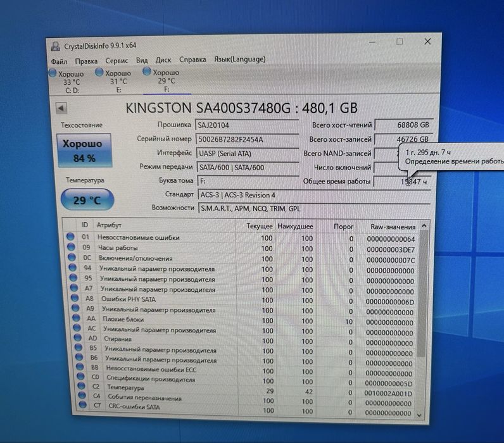
Task: Click status icon of row 0C Включения/отключения
Action: pos(72,258)
